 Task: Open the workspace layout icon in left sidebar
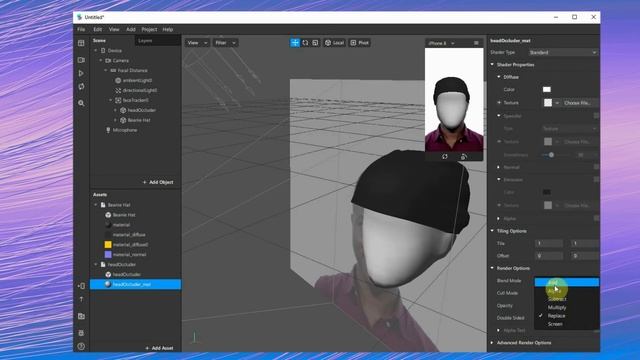pos(81,43)
